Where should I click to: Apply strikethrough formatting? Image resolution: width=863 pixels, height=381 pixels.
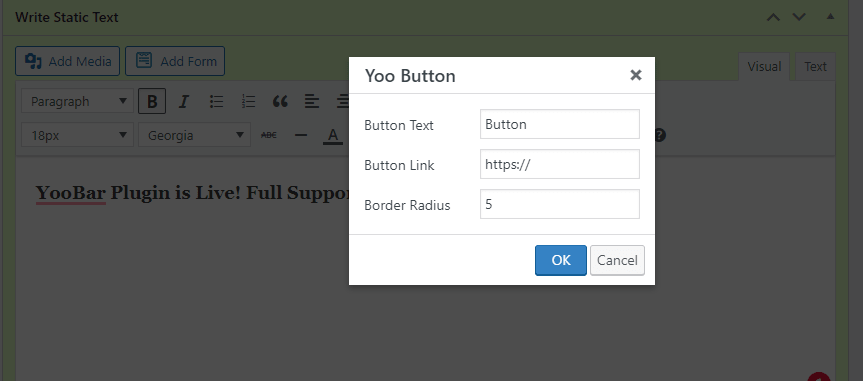269,135
